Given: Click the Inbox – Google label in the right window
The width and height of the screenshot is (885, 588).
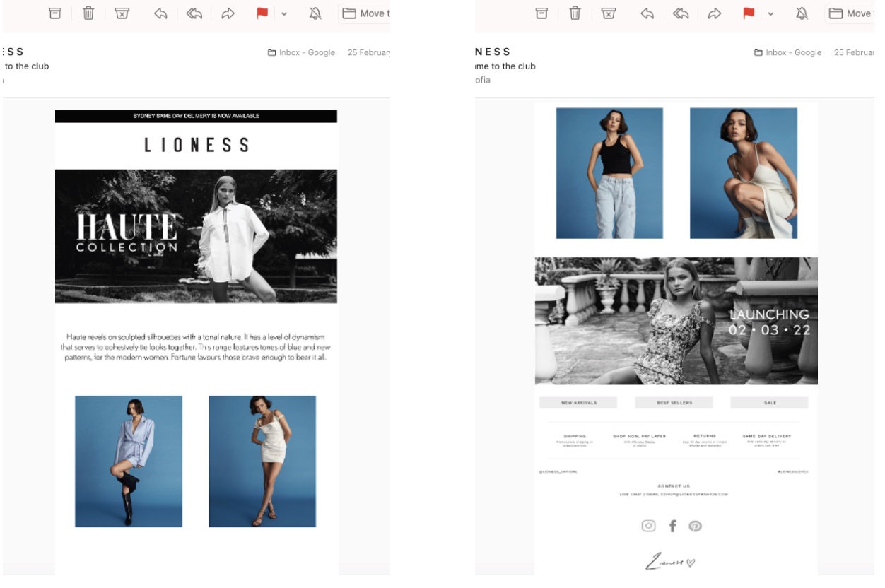Looking at the screenshot, I should click(787, 52).
